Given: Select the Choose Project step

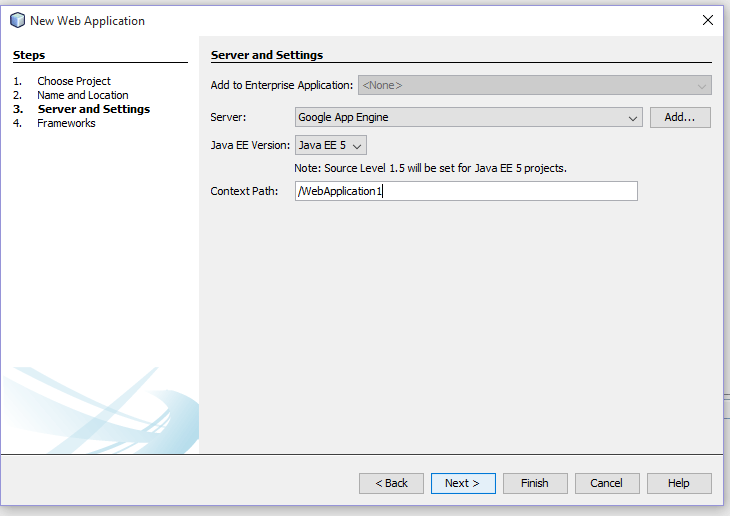Looking at the screenshot, I should pyautogui.click(x=74, y=81).
